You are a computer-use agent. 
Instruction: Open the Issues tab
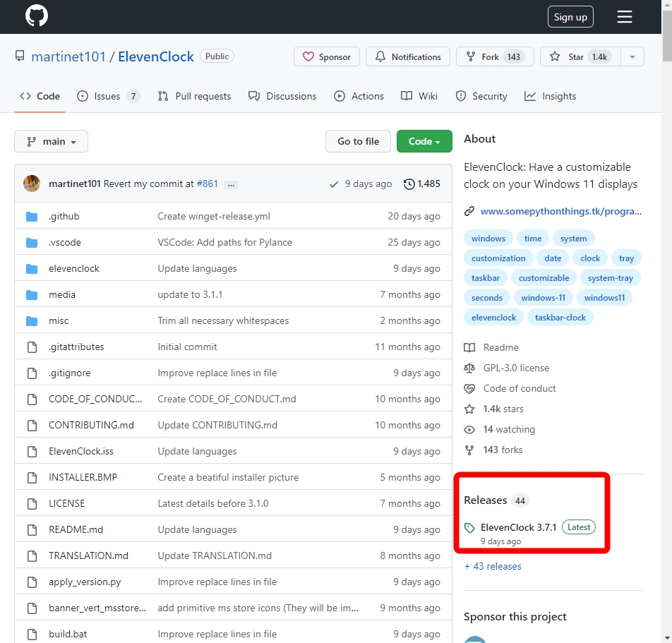(x=108, y=96)
